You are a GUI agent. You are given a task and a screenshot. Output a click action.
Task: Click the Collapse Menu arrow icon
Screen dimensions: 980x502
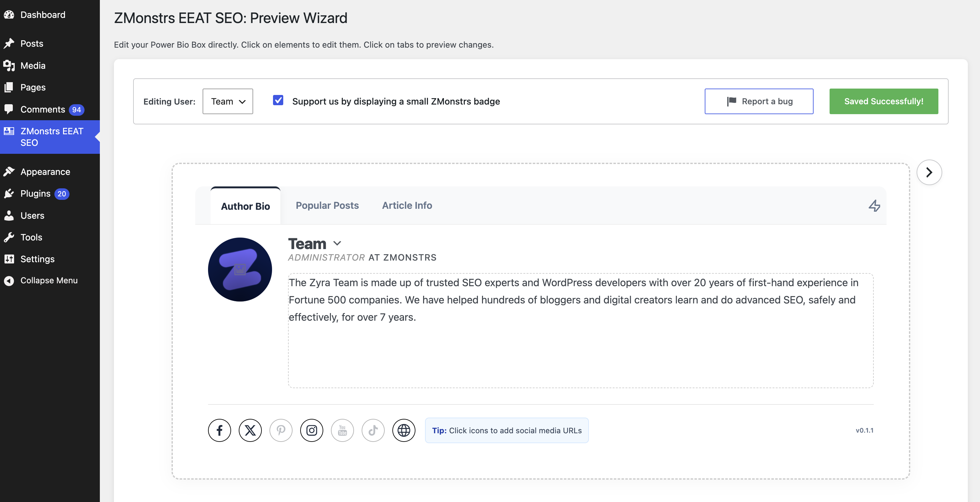click(x=9, y=280)
